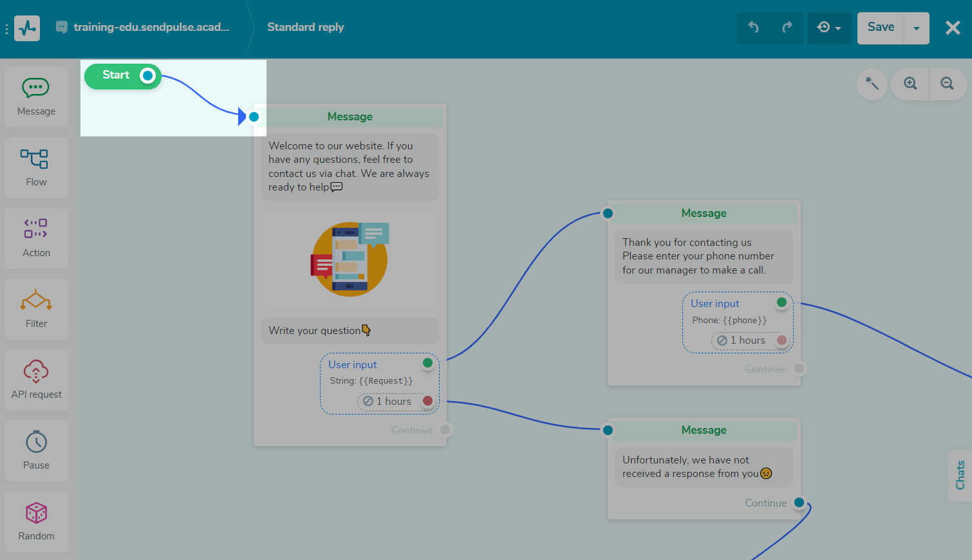This screenshot has width=972, height=560.
Task: Select the Message block in the sidebar
Action: (36, 97)
